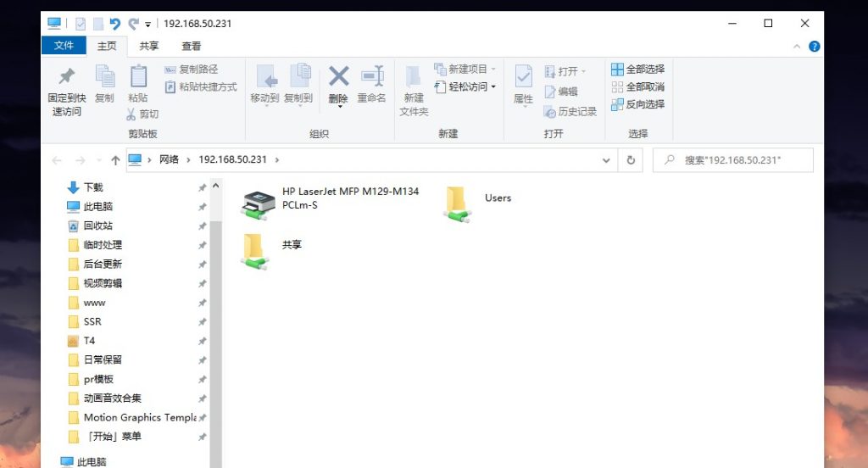Select the Users shared folder

click(x=476, y=203)
